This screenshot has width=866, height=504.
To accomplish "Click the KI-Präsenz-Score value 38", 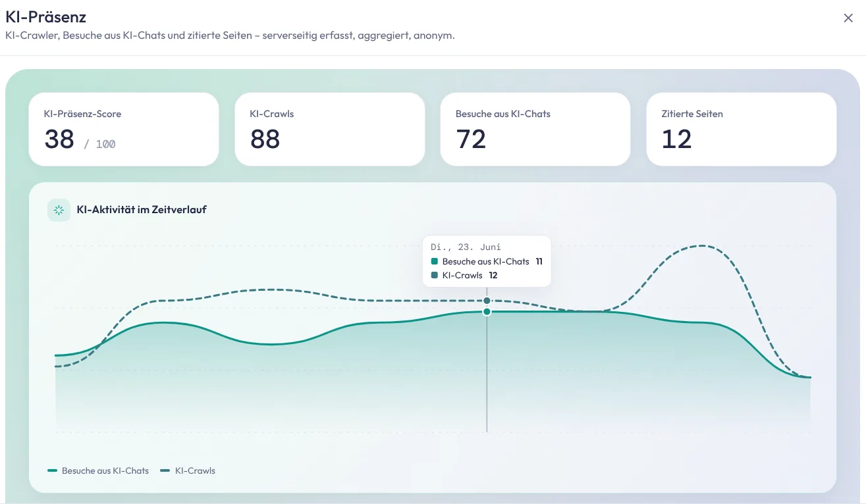I will pyautogui.click(x=59, y=139).
